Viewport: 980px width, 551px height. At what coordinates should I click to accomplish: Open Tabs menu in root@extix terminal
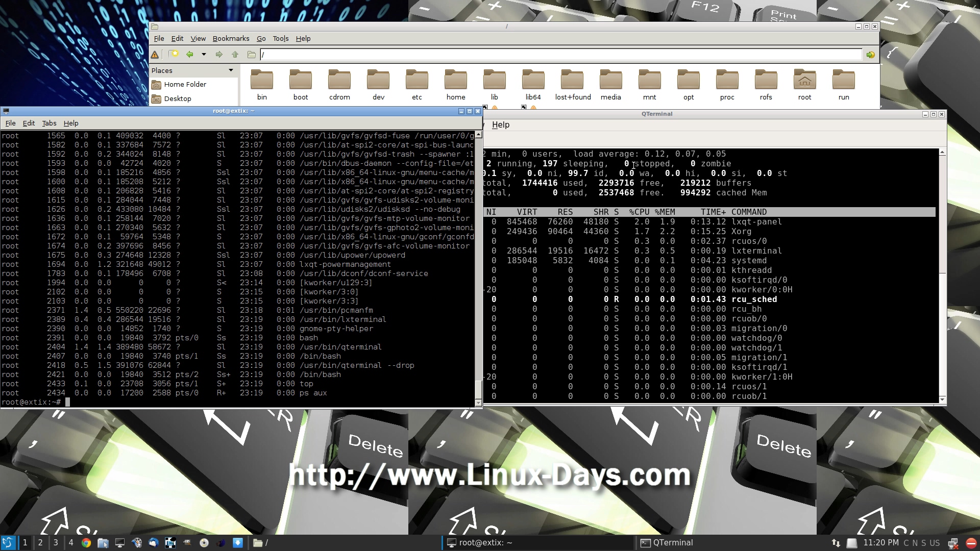click(49, 123)
